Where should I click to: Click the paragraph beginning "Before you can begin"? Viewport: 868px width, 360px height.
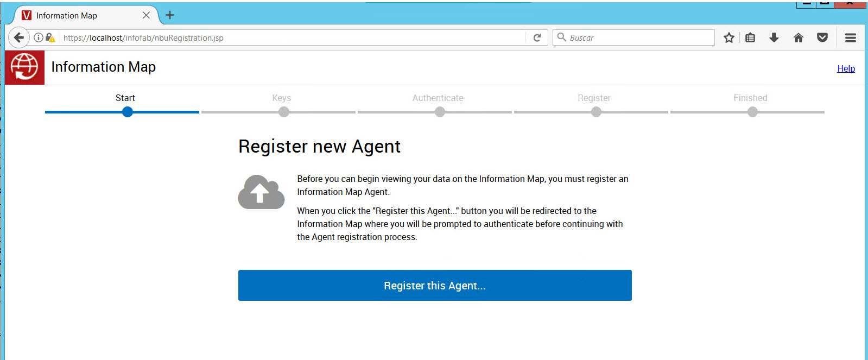[x=462, y=185]
